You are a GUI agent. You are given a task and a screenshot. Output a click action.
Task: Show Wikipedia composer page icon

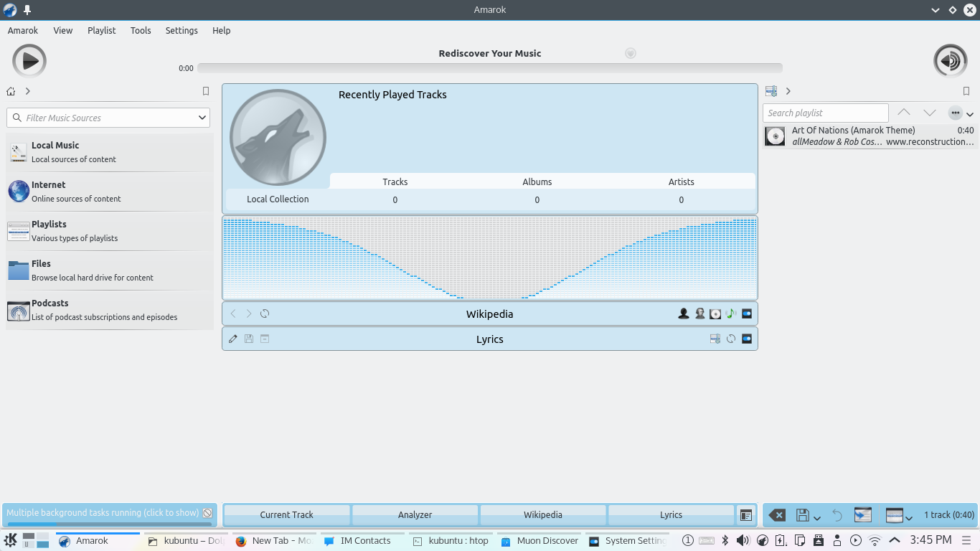[x=699, y=314]
